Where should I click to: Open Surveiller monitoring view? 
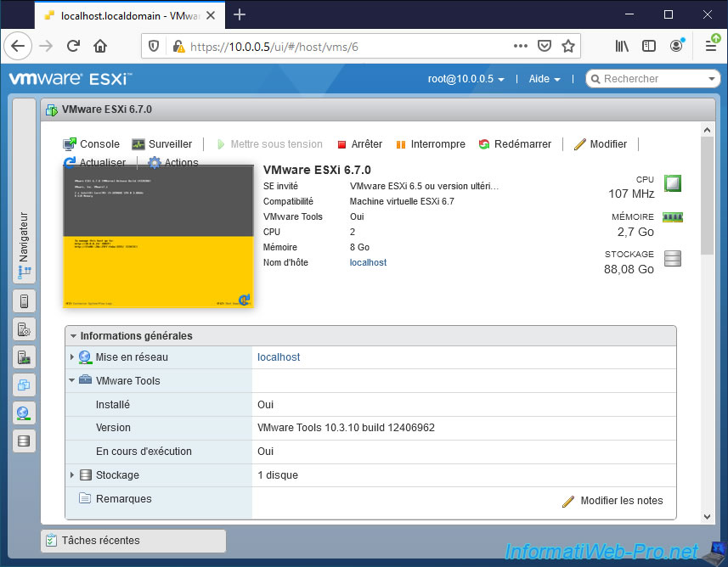point(161,144)
